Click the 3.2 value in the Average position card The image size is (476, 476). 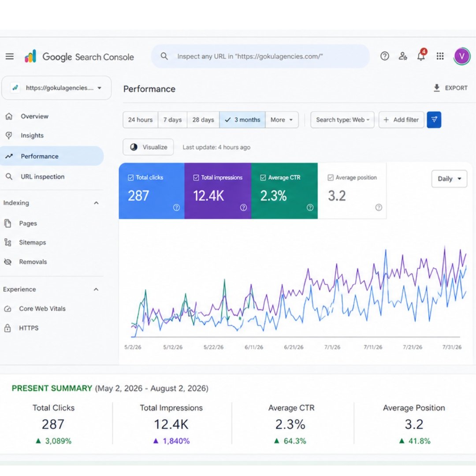coord(337,196)
